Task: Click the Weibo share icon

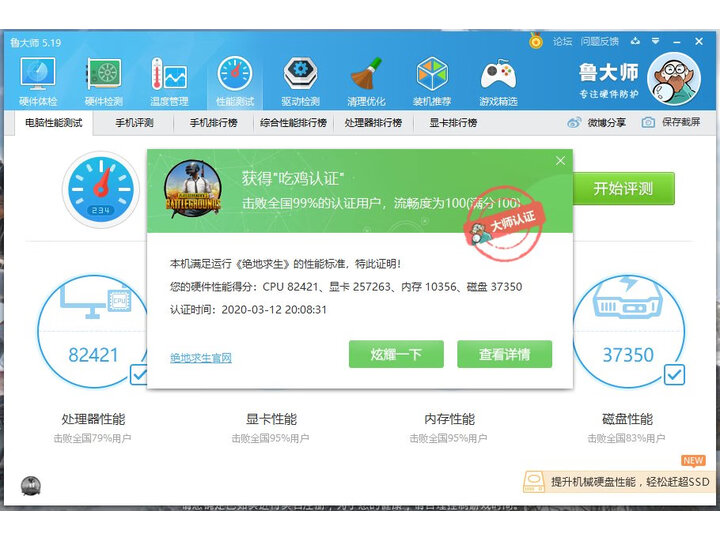Action: click(574, 123)
